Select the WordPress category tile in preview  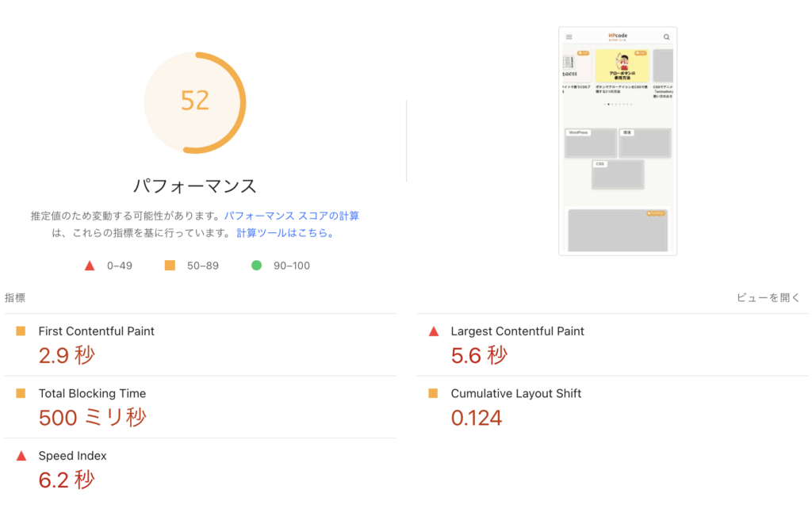pyautogui.click(x=590, y=143)
